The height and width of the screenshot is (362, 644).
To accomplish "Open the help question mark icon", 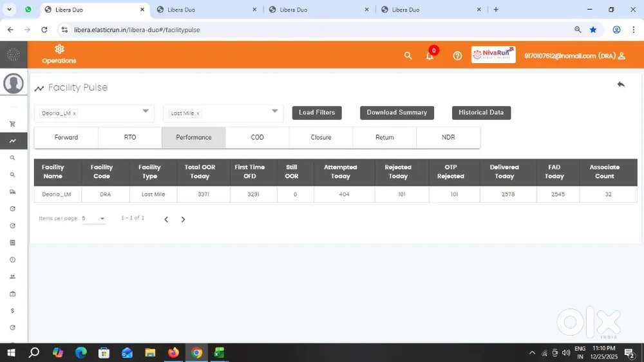I will pos(457,56).
